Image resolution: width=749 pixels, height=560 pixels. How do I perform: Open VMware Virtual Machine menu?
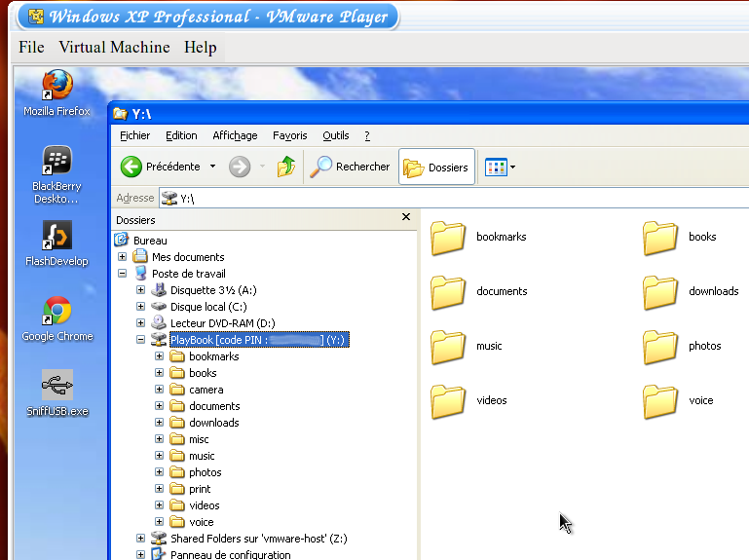coord(114,48)
